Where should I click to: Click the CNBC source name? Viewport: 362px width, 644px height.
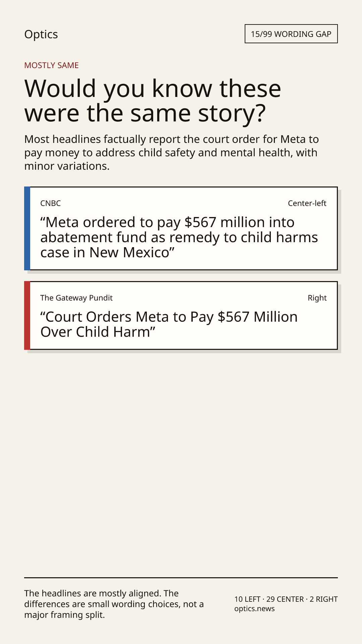tap(51, 203)
